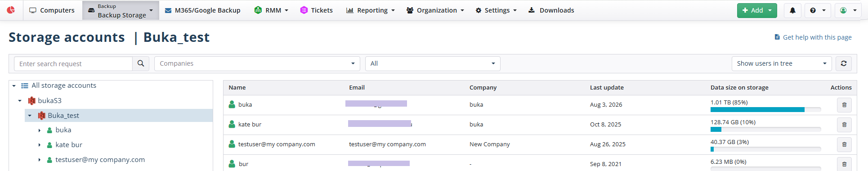Click the 128.74 GB (10%) usage bar
The height and width of the screenshot is (171, 868).
pyautogui.click(x=765, y=129)
